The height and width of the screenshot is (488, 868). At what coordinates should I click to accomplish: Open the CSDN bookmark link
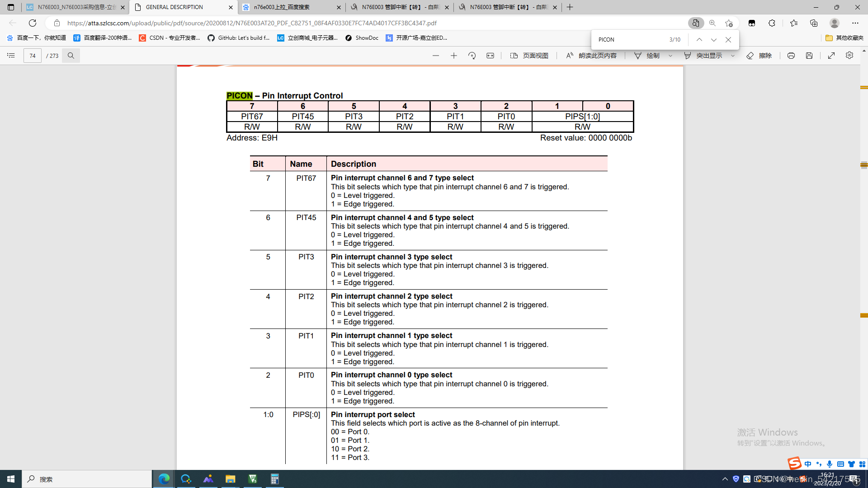click(170, 38)
